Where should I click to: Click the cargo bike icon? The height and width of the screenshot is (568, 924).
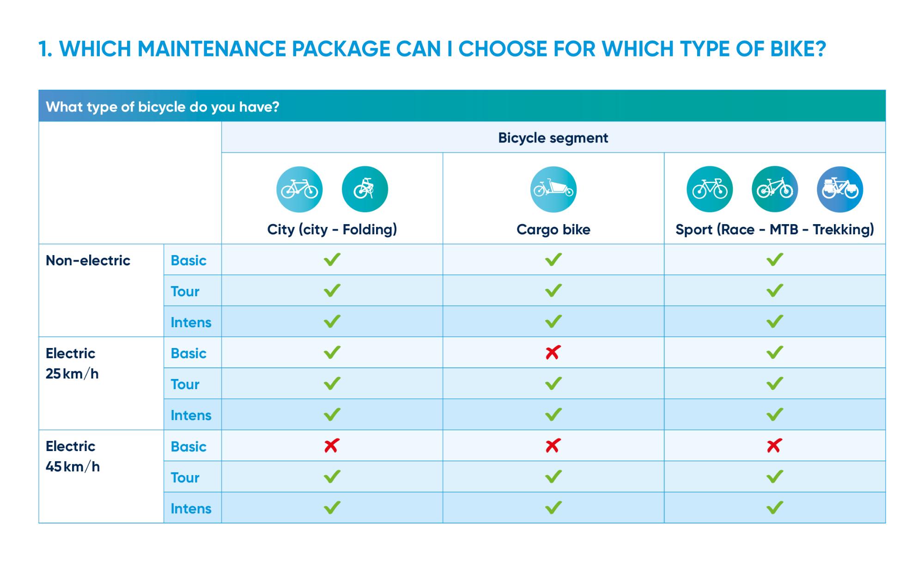(553, 189)
